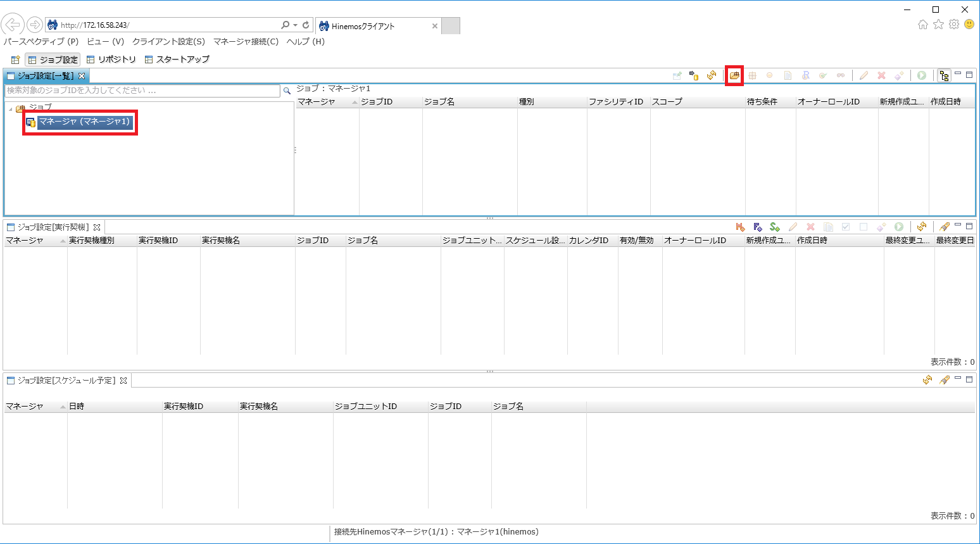Open the マネージャ接続(C) menu
The width and height of the screenshot is (980, 544).
tap(246, 41)
